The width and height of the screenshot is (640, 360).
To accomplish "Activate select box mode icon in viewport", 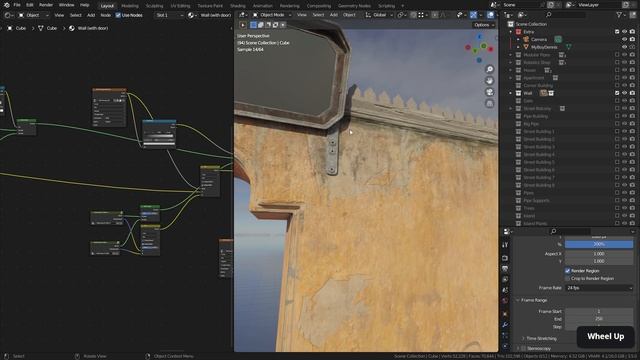I will point(253,25).
